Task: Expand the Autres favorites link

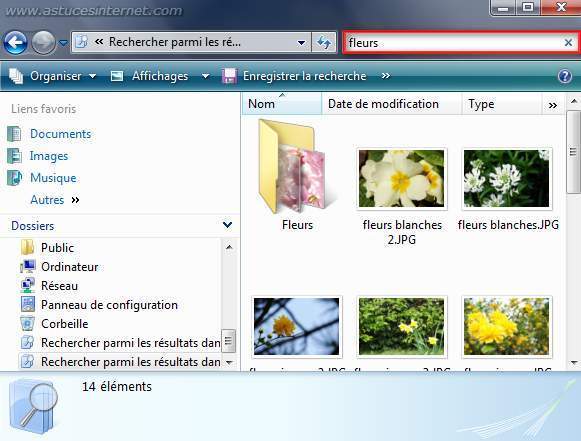Action: point(55,200)
